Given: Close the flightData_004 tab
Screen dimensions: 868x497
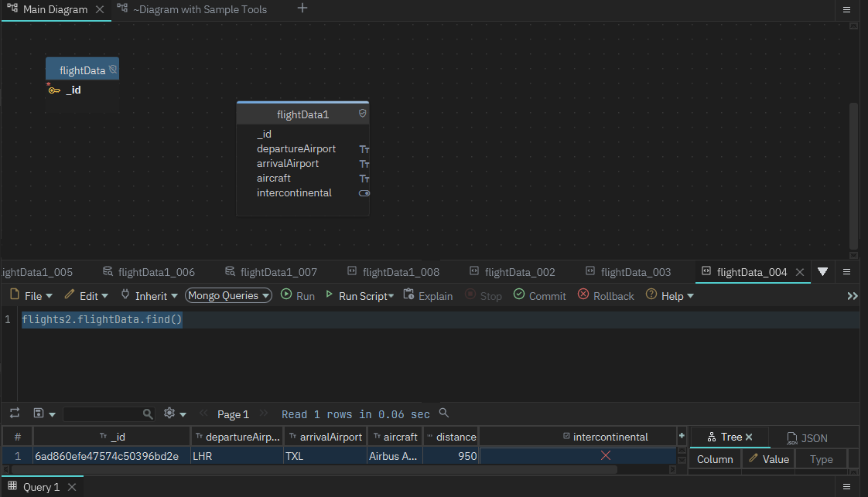Looking at the screenshot, I should pyautogui.click(x=799, y=272).
